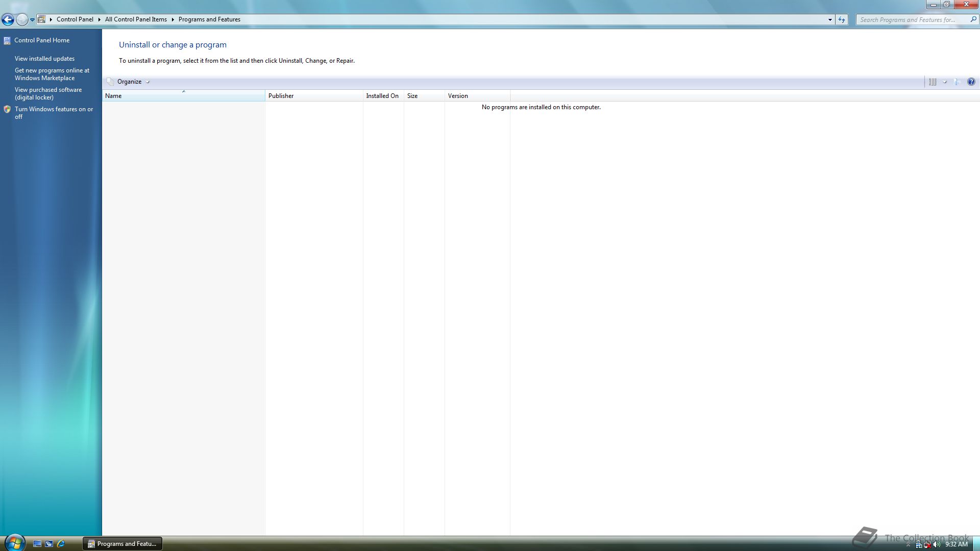The width and height of the screenshot is (980, 551).
Task: Open the Windows Start orb
Action: coord(14,543)
